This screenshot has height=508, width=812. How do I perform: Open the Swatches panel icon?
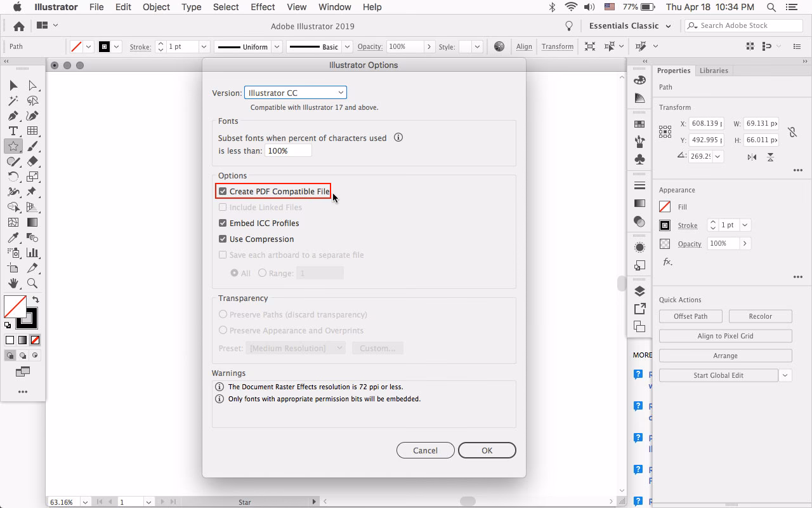tap(639, 124)
